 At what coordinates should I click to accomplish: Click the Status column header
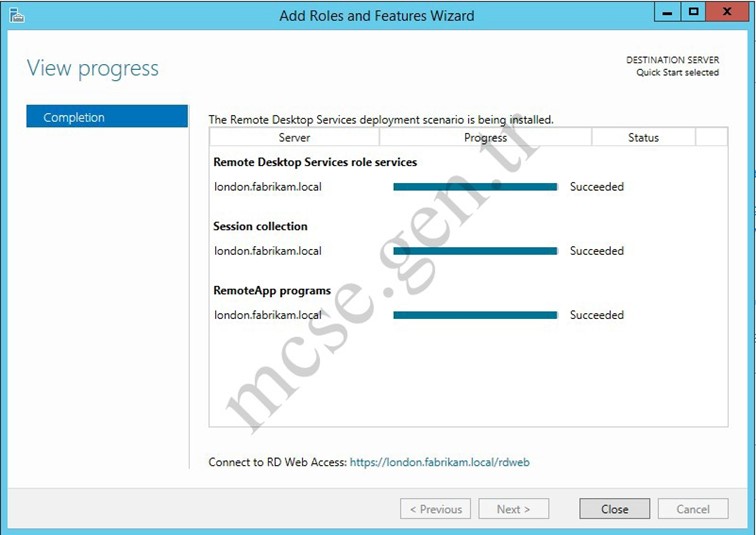click(x=643, y=137)
